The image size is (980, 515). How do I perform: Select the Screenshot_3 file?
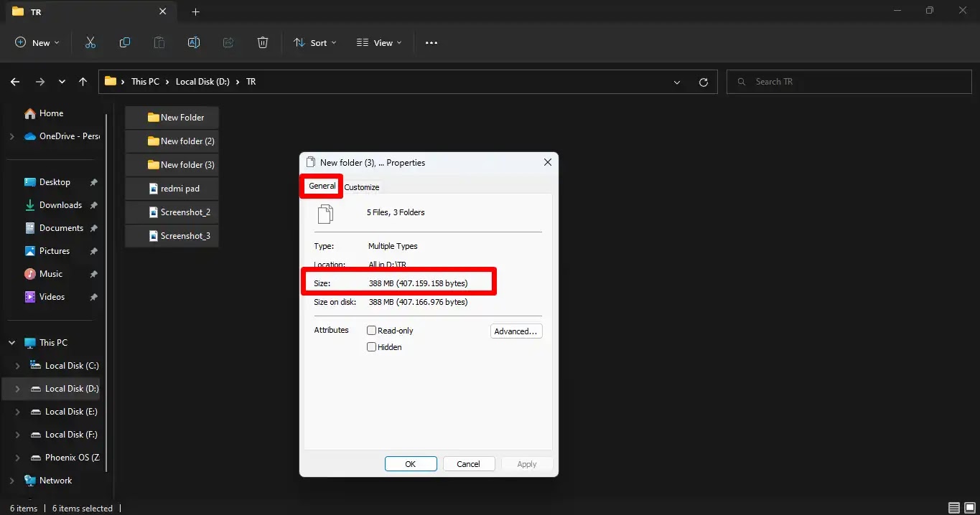172,236
